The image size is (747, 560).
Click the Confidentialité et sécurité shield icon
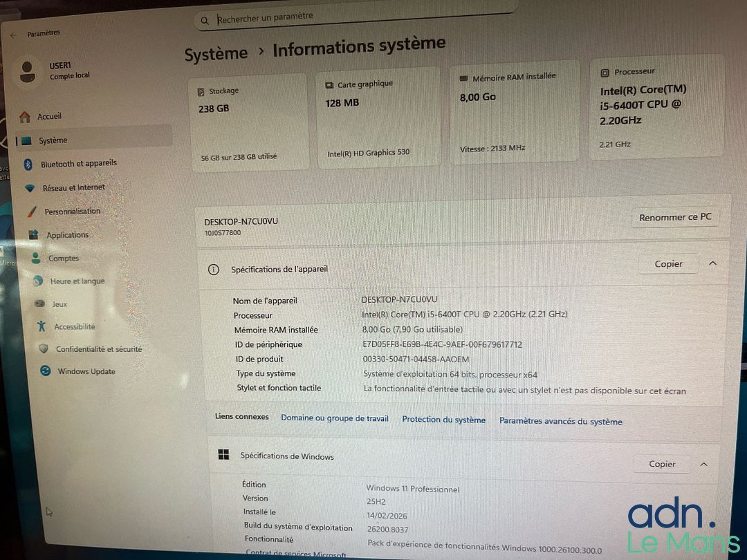coord(44,348)
